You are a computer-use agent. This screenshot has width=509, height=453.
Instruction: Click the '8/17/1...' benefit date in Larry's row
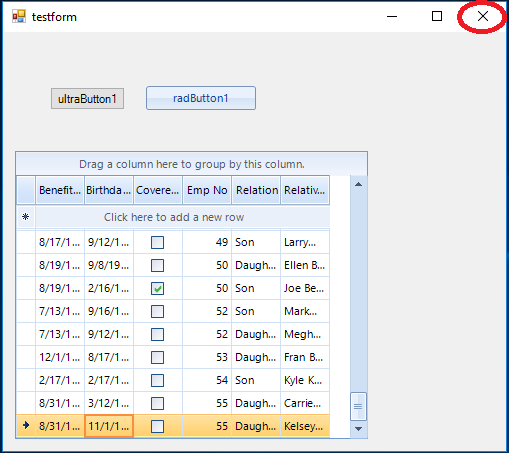pyautogui.click(x=60, y=242)
